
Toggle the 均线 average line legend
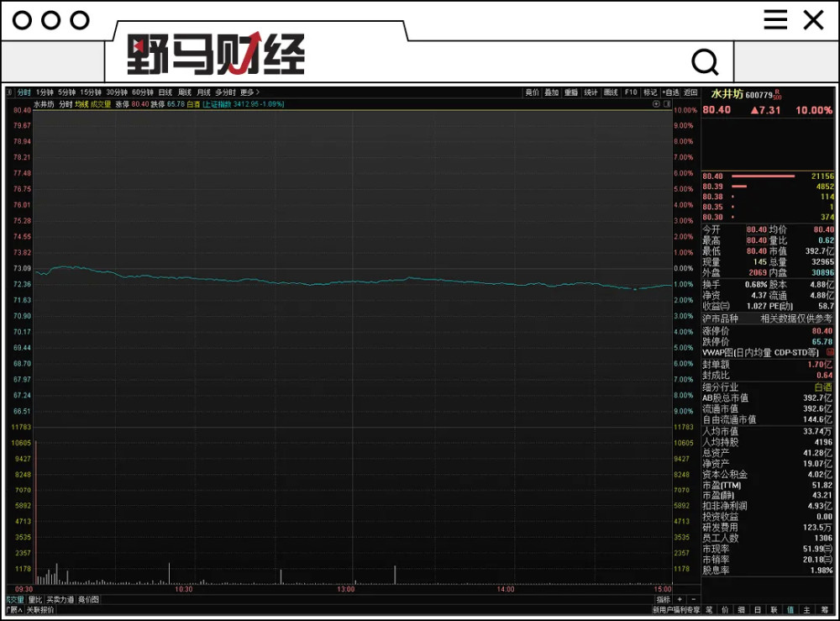coord(81,104)
